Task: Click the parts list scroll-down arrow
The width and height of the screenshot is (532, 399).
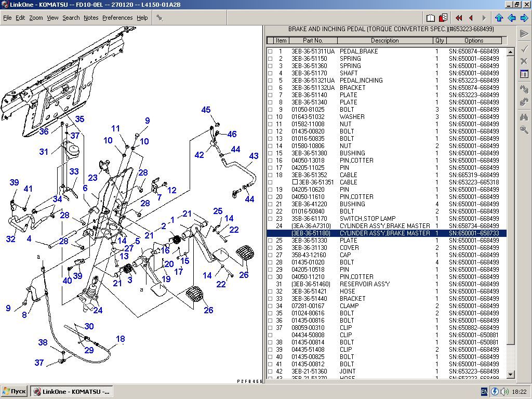Action: pos(510,375)
